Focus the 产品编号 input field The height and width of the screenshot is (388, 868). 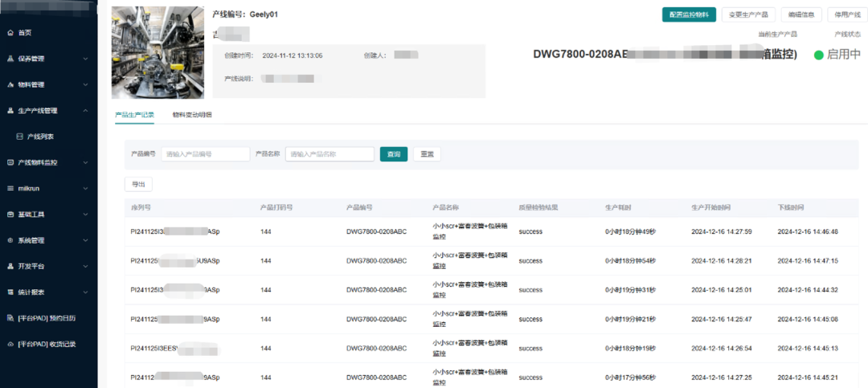click(x=206, y=154)
